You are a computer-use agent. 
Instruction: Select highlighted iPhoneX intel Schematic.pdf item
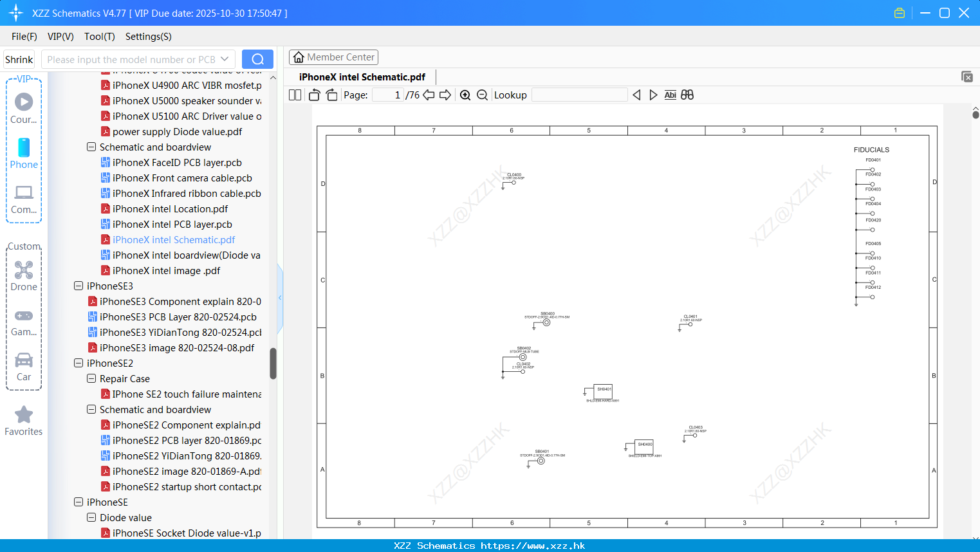click(x=174, y=240)
